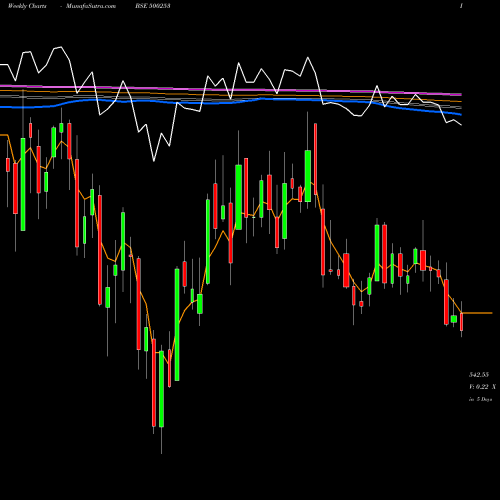Viewport: 500px width, 500px height.
Task: Click the "V: 0.22 X" volume text
Action: pos(482,387)
